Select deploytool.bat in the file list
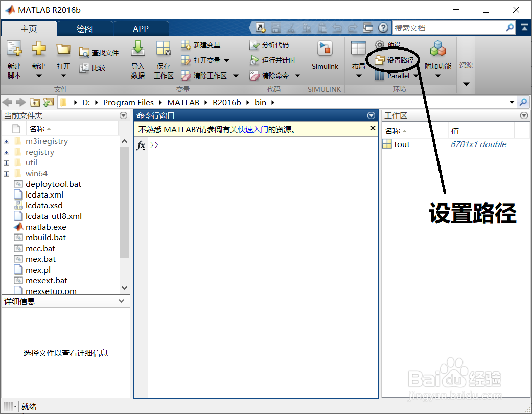532x414 pixels. point(53,184)
